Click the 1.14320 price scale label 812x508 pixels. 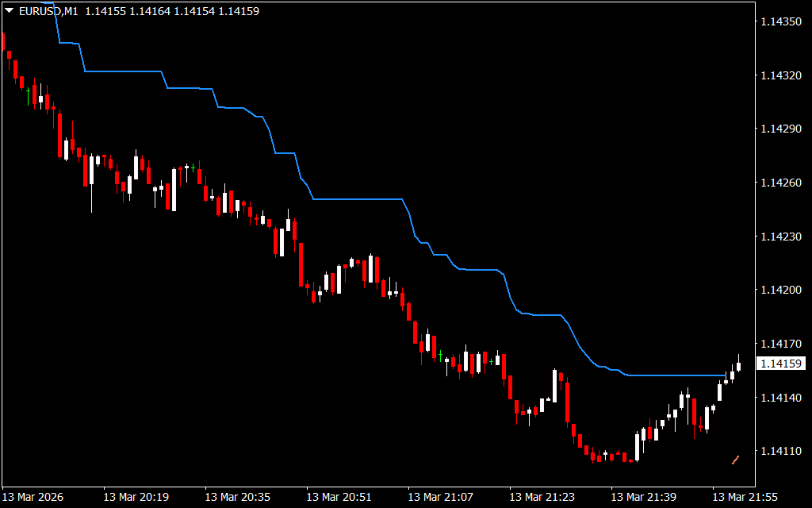tap(782, 75)
